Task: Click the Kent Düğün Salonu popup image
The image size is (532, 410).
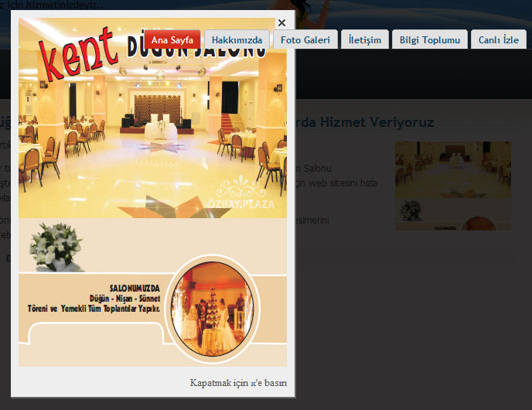Action: 152,192
